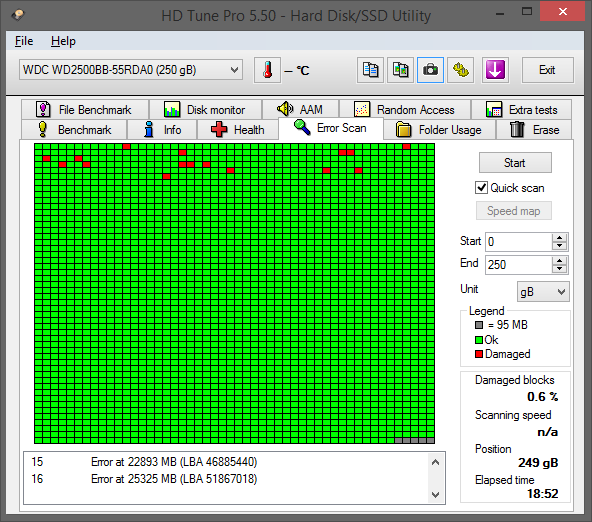
Task: Minimize the HD Tune Pro window
Action: click(x=500, y=14)
